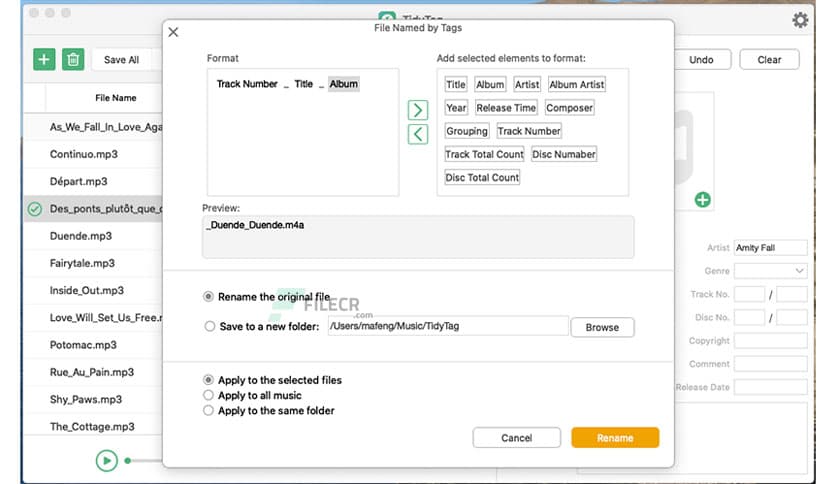Click the new folder path input field
This screenshot has width=836, height=484.
pyautogui.click(x=448, y=326)
